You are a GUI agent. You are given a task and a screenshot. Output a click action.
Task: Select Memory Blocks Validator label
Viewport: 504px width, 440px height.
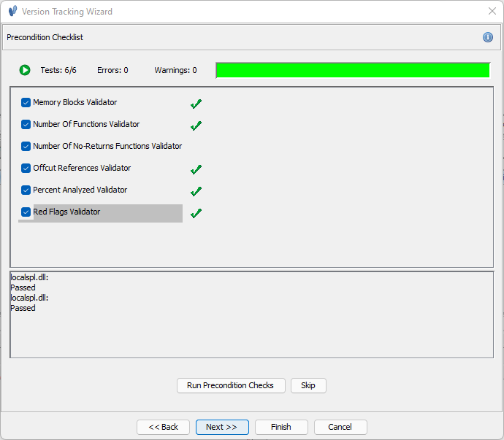(x=75, y=102)
